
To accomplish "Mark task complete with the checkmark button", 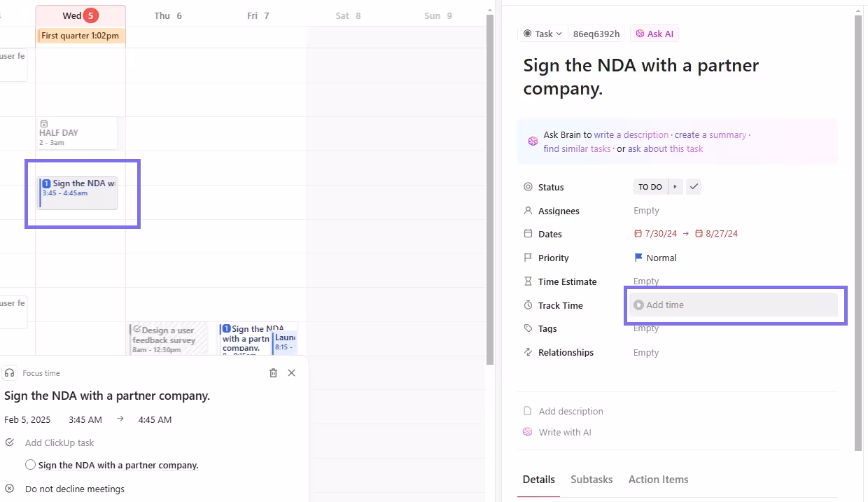I will coord(693,187).
